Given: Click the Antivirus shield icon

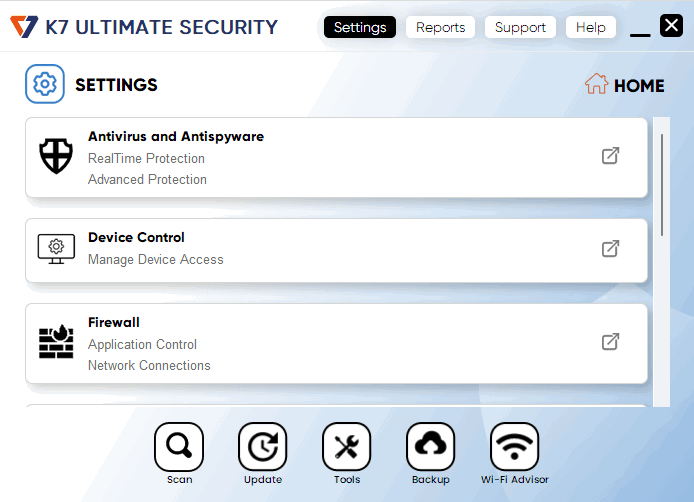Looking at the screenshot, I should pos(56,157).
